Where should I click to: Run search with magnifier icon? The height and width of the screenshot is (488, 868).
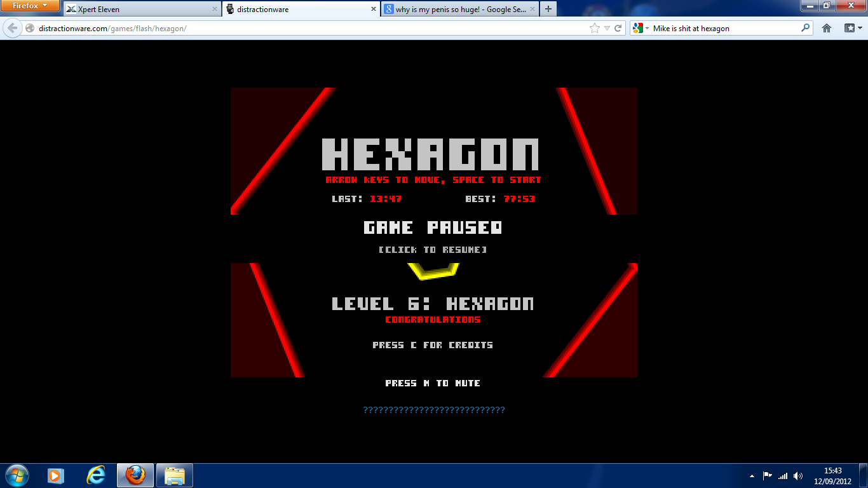point(806,28)
